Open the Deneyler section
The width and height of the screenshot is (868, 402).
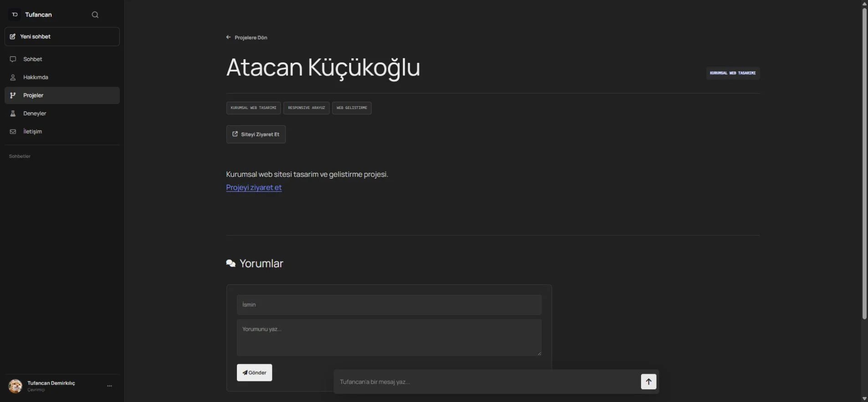click(x=62, y=113)
